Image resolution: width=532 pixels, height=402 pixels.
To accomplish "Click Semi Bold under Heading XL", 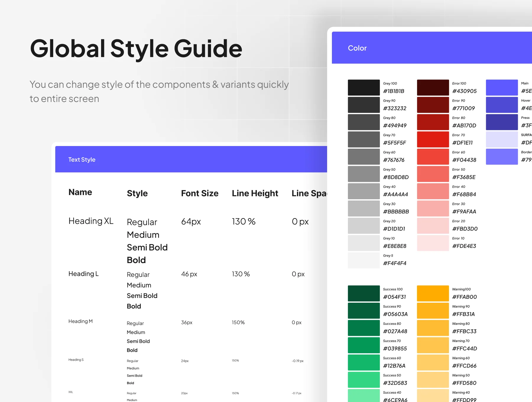I will (x=147, y=247).
